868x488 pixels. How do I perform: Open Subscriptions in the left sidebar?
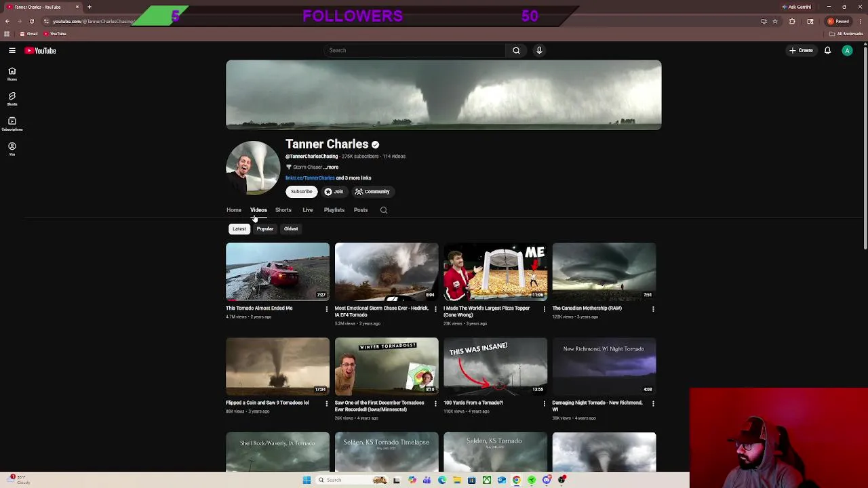(12, 124)
